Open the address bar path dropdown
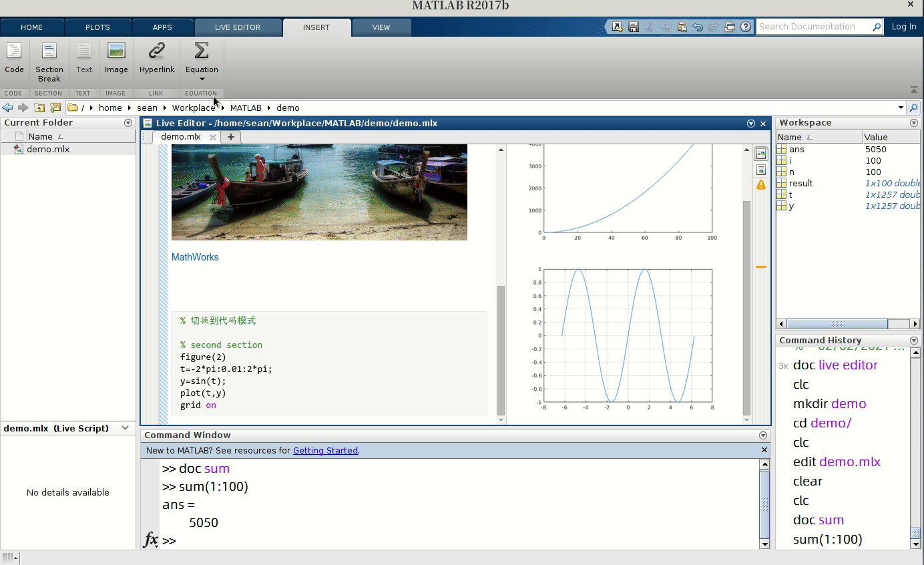Screen dimensions: 924x565 [x=901, y=108]
